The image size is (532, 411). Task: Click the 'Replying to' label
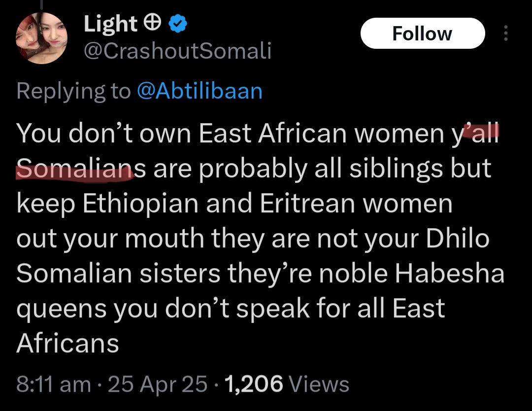[x=74, y=91]
